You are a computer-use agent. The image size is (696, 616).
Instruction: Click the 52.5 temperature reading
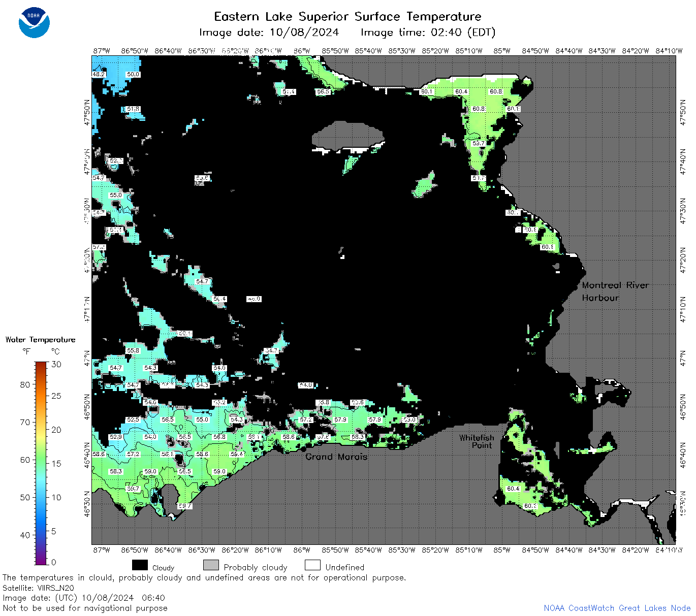pos(133,419)
